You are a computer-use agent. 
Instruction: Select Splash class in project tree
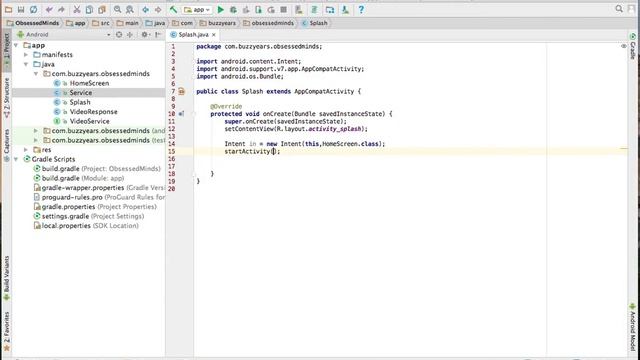click(80, 102)
